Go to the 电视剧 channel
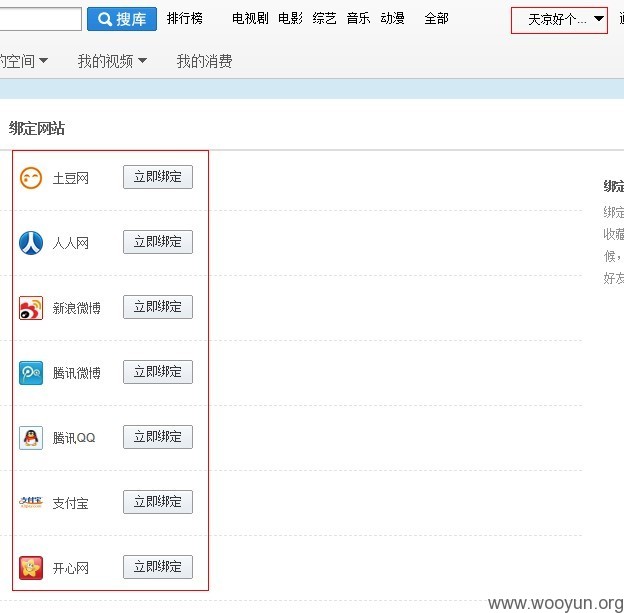The image size is (624, 613). point(250,18)
